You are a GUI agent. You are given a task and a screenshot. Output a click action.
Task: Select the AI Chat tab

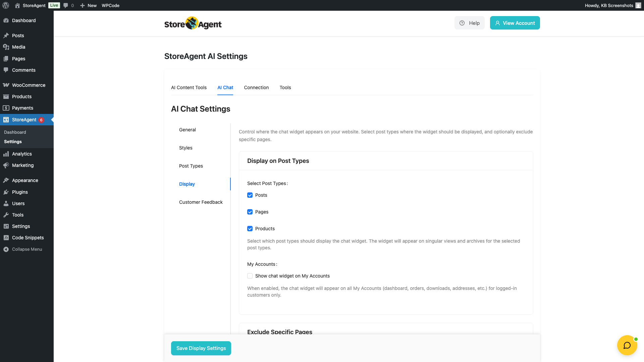[225, 87]
